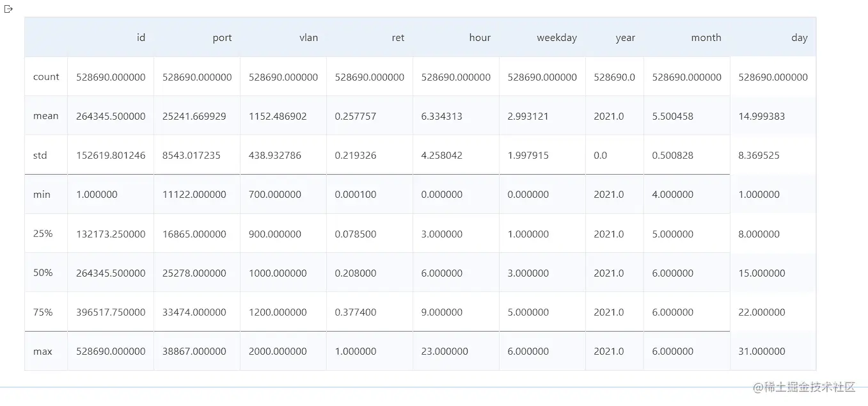Image resolution: width=868 pixels, height=406 pixels.
Task: Click the 'min' row label
Action: (42, 194)
